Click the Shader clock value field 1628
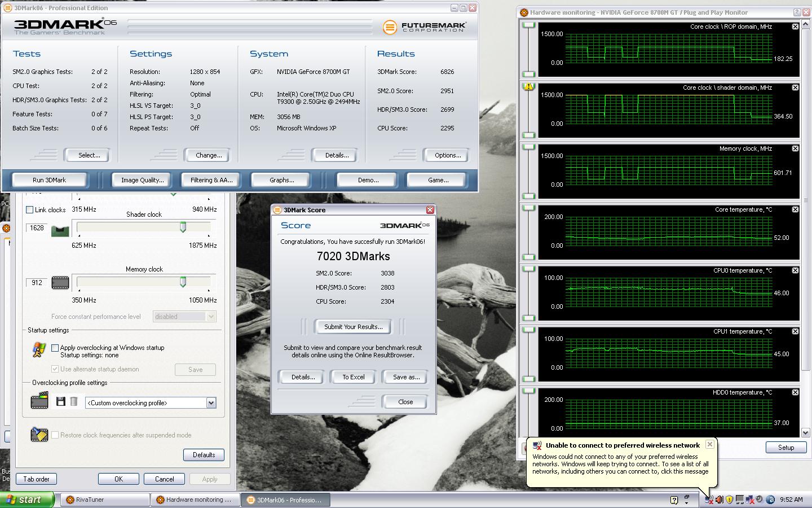 37,228
